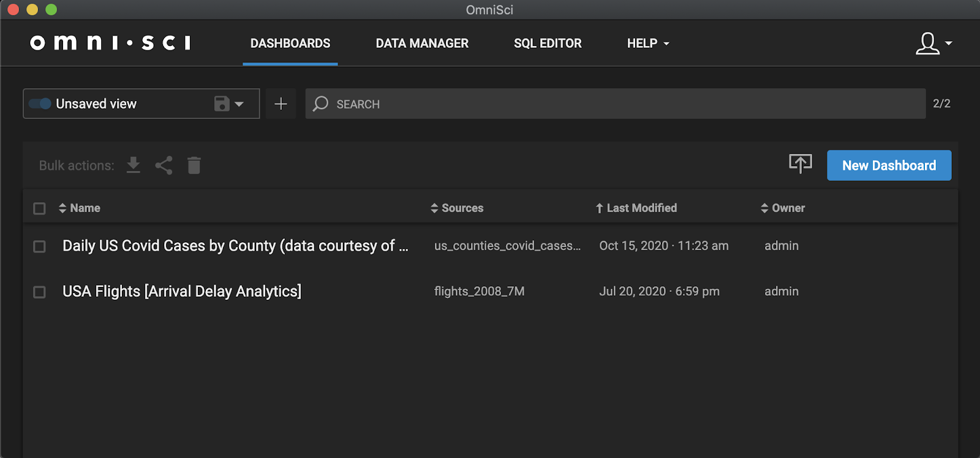Click the bulk delete trash icon
Screen dimensions: 980x458
[194, 165]
